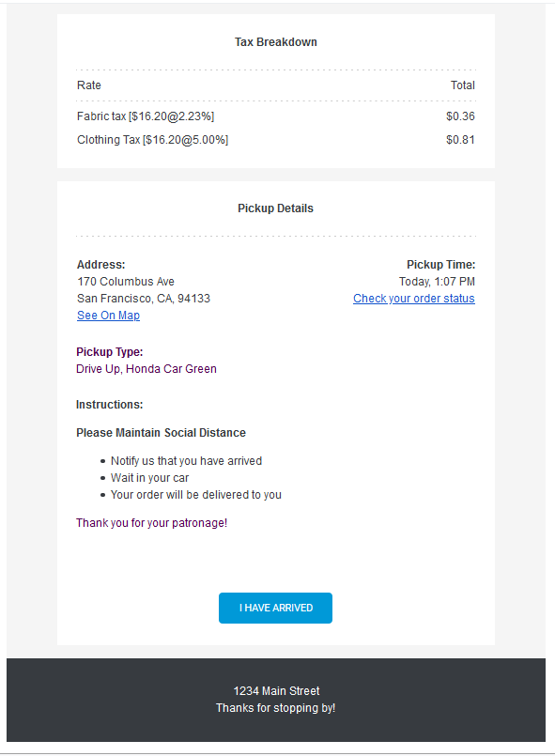The width and height of the screenshot is (555, 756).
Task: Open the Fabric tax $16.20@2.23% link
Action: point(146,116)
